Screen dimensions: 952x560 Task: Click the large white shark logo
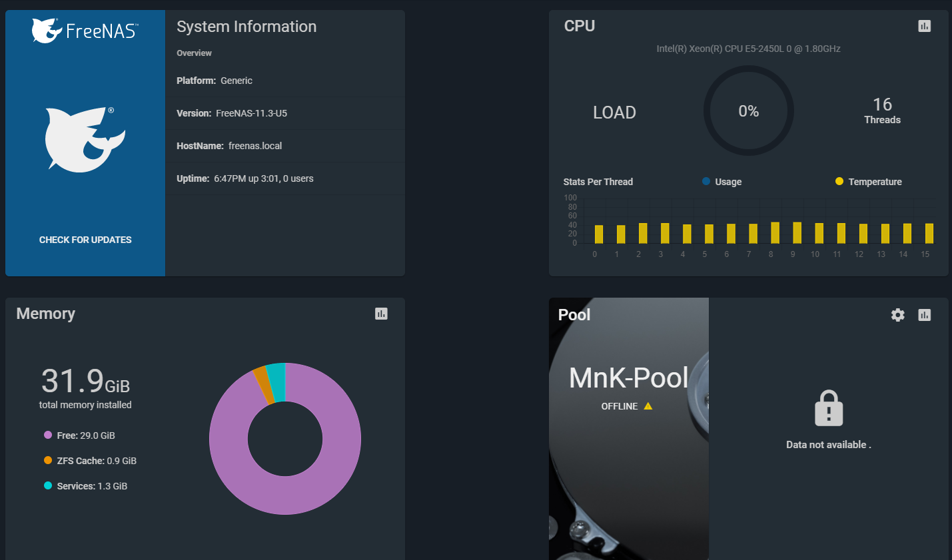point(85,139)
